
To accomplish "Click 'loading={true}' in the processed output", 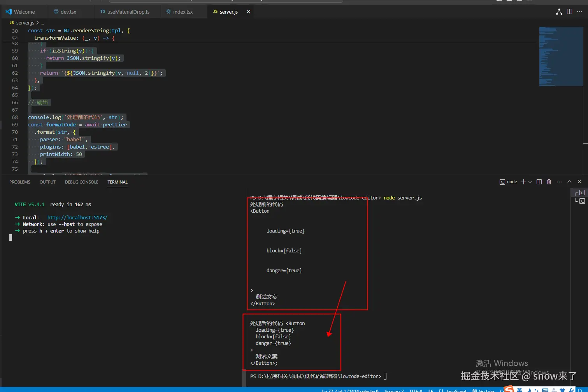I will point(275,330).
